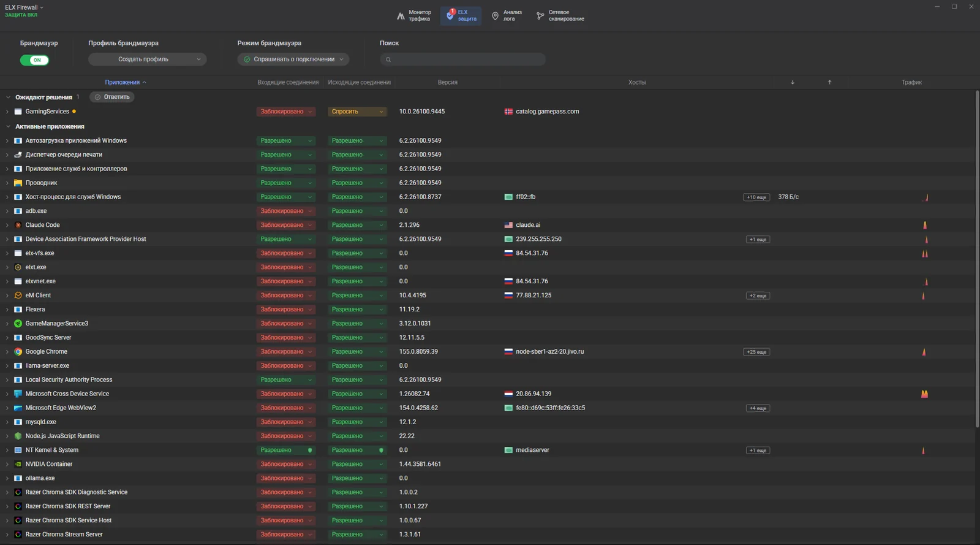Click the Razer Chroma SDK REST Server icon

click(18, 506)
